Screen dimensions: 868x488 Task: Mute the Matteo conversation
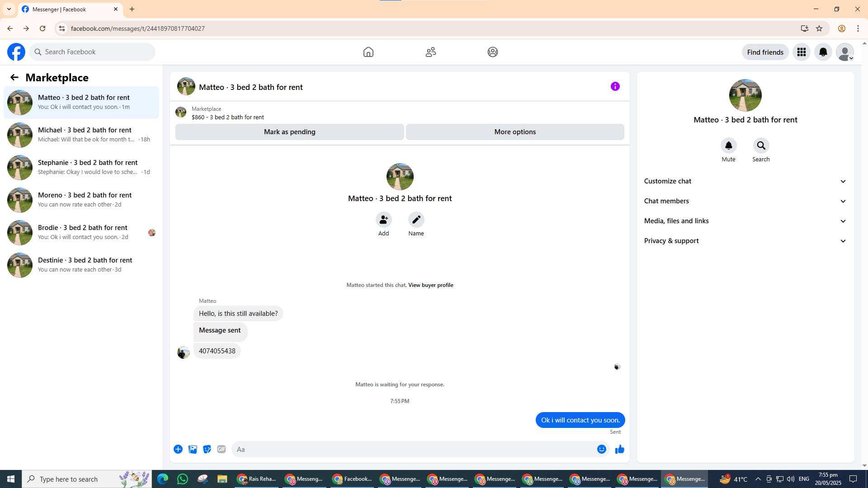click(x=728, y=146)
